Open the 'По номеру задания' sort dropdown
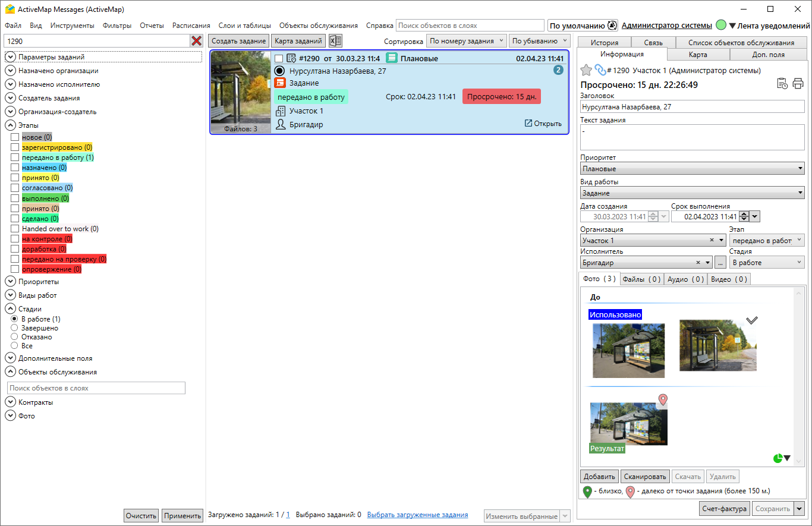812x526 pixels. click(467, 41)
